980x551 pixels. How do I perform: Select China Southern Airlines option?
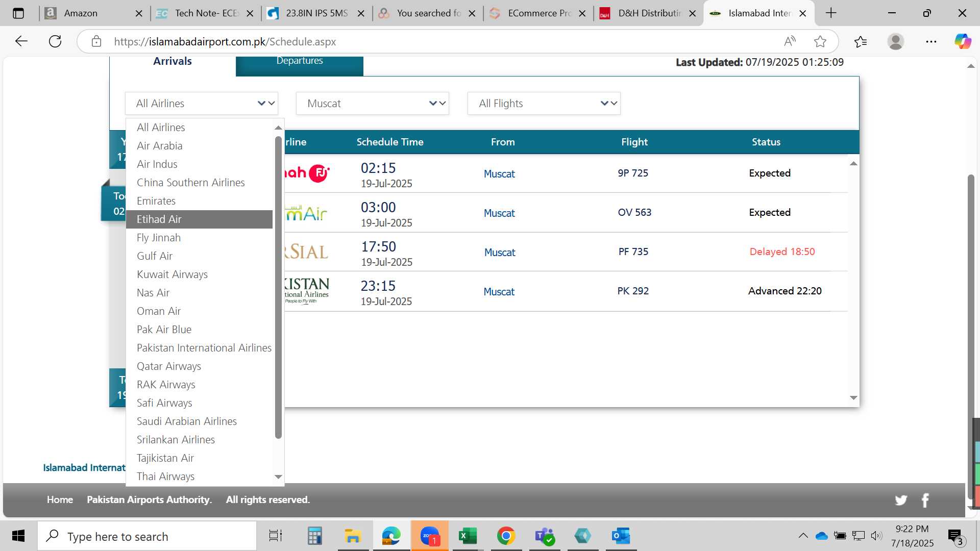pyautogui.click(x=199, y=183)
